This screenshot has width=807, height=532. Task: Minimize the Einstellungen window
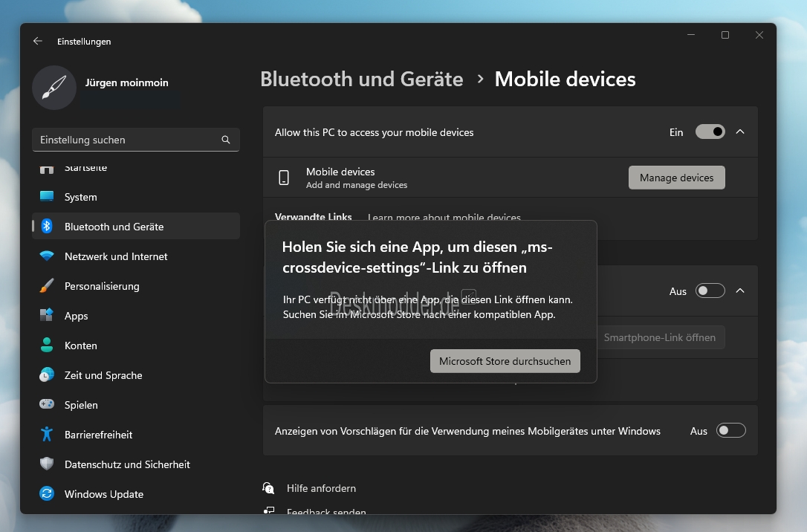click(690, 35)
